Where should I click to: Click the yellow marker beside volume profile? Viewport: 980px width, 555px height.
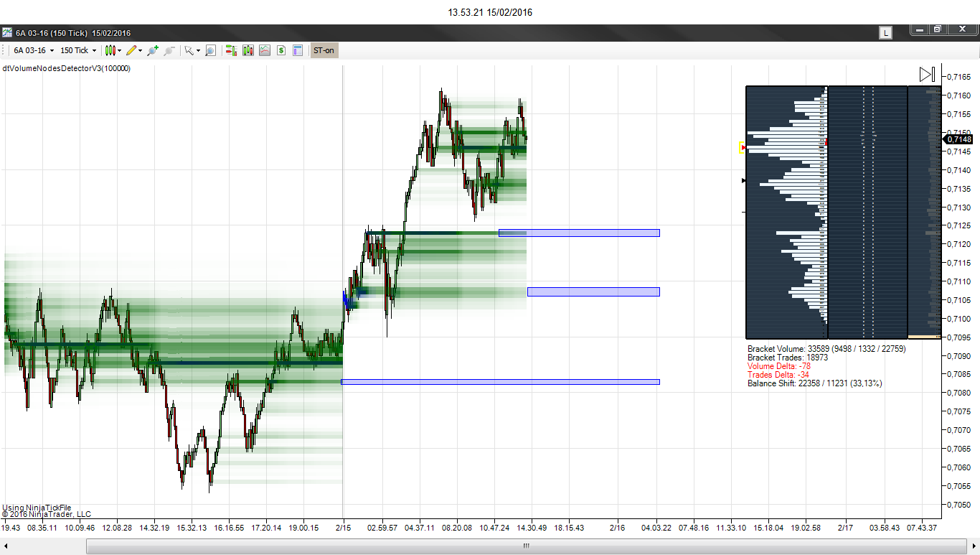pos(743,147)
